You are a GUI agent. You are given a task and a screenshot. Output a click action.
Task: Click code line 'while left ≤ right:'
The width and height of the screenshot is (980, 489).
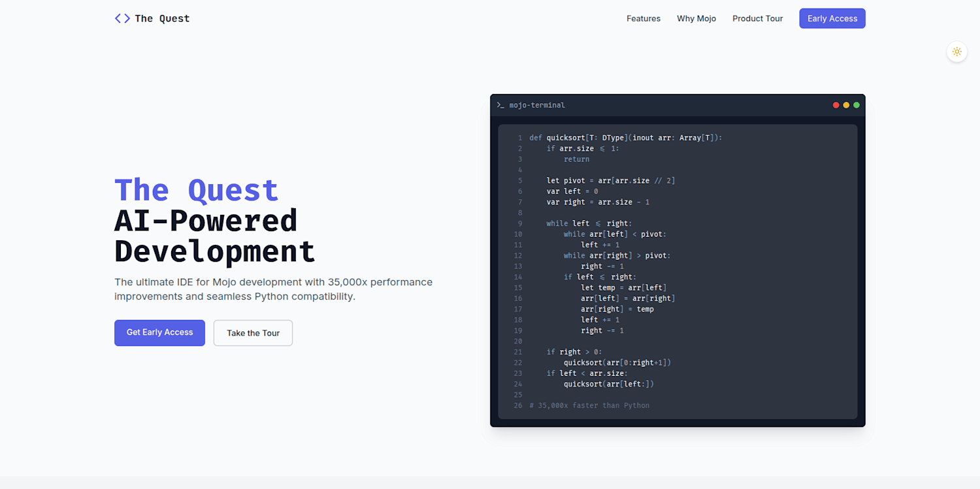point(589,223)
